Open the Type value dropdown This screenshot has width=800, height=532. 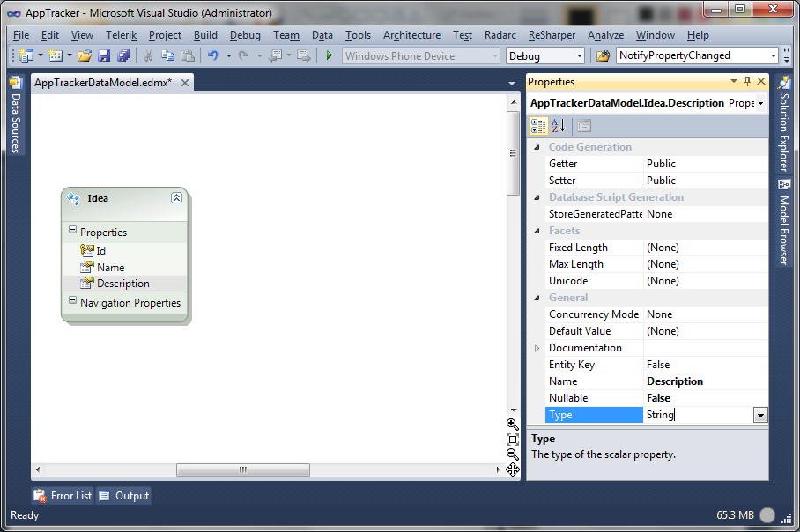point(760,415)
